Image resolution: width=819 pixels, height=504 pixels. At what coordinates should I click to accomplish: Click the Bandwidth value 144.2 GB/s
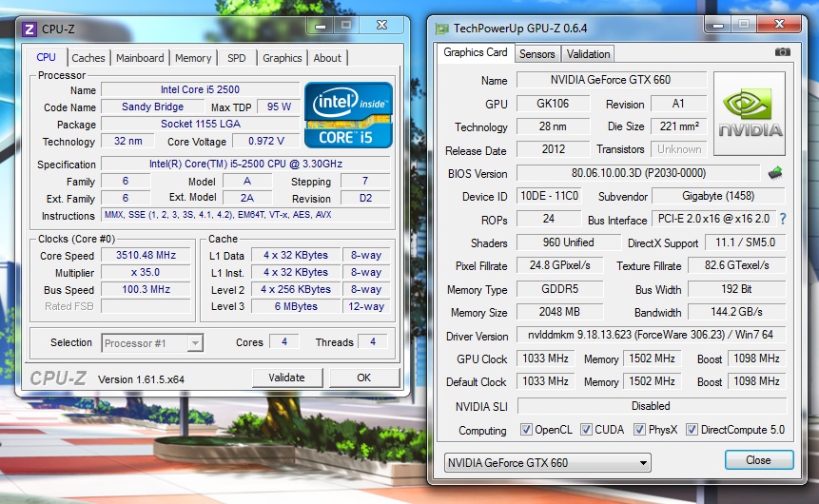[736, 312]
